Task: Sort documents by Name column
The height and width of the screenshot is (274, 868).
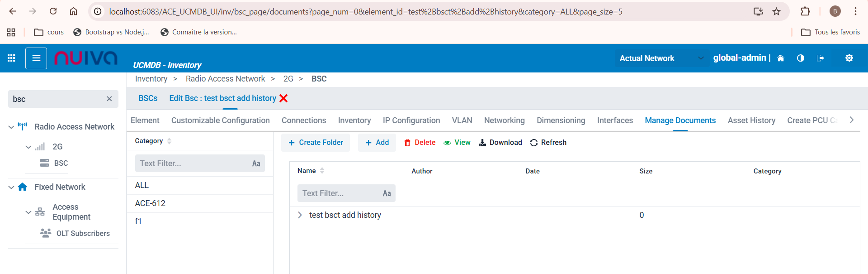Action: click(307, 171)
